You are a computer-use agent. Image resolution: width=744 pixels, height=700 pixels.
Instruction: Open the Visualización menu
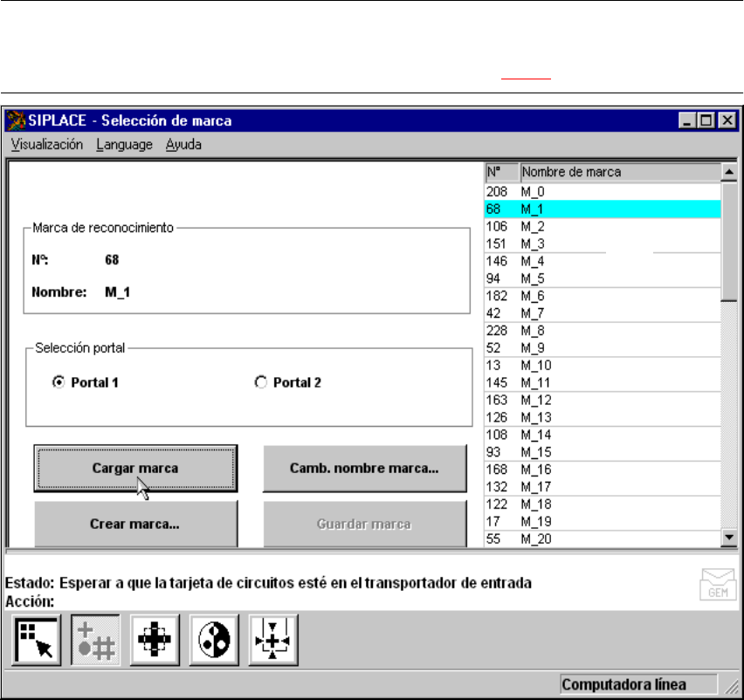46,145
